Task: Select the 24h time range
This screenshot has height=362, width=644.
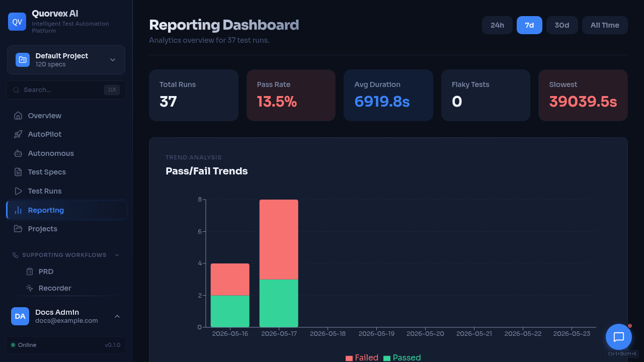Action: pyautogui.click(x=497, y=25)
